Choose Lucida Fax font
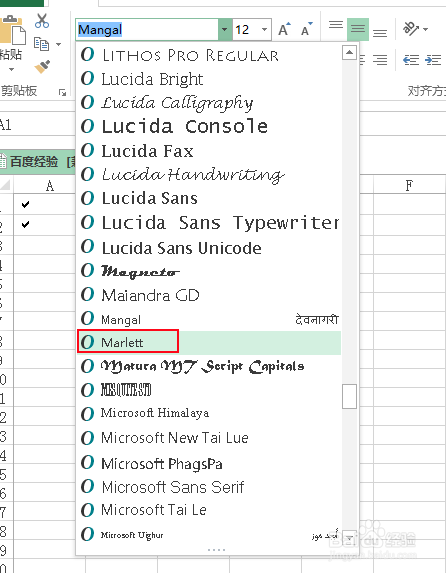Viewport: 446px width, 573px height. [209, 151]
